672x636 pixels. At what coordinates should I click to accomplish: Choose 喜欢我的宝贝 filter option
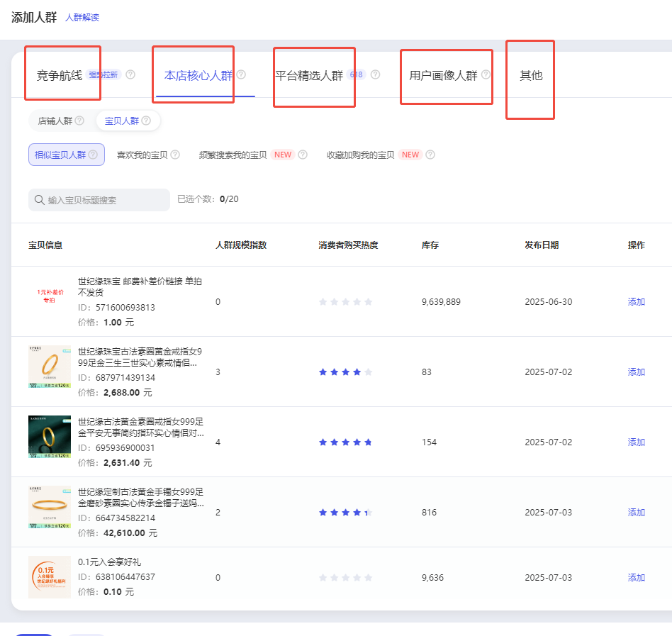pos(142,155)
